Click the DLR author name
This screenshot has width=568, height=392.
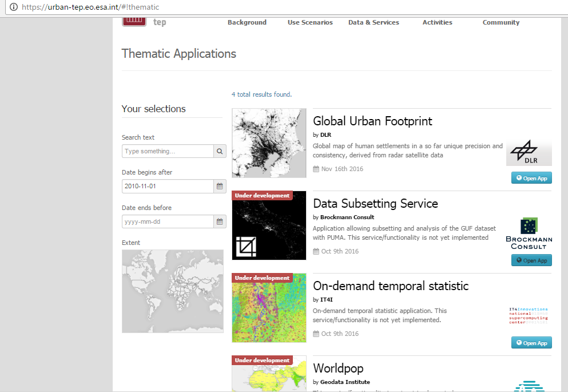click(325, 135)
